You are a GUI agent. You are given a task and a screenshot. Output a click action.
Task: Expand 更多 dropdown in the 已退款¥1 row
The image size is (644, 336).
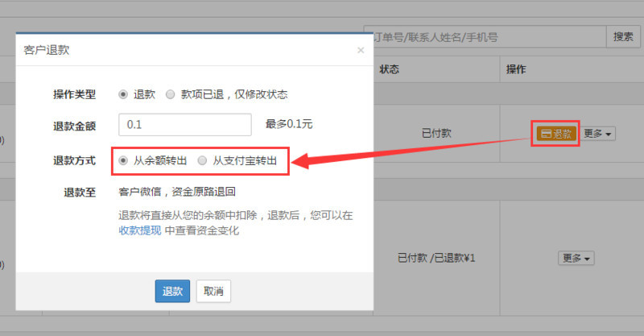tap(577, 259)
